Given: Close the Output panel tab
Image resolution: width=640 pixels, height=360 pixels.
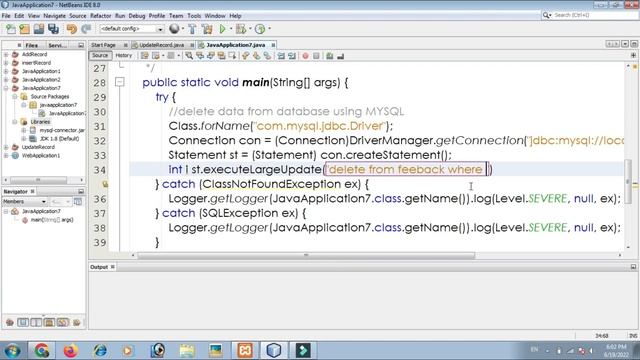Looking at the screenshot, I should 113,267.
